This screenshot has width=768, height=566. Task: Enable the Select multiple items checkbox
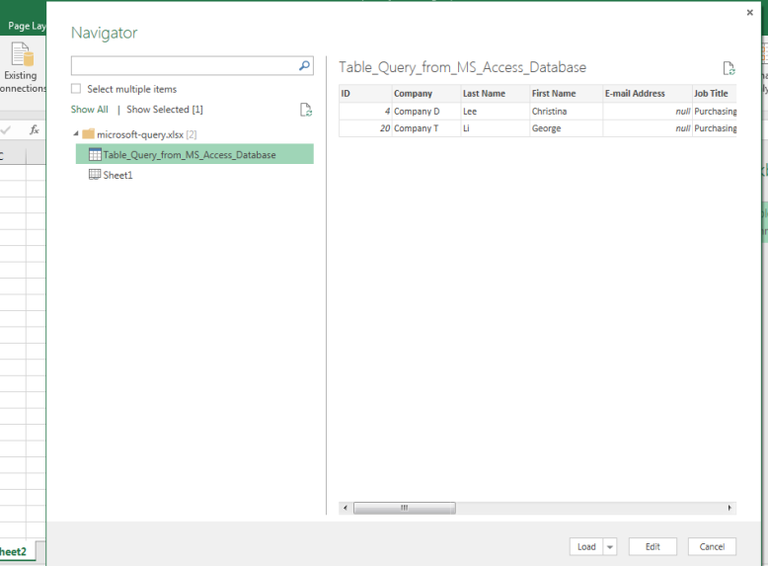click(x=76, y=89)
